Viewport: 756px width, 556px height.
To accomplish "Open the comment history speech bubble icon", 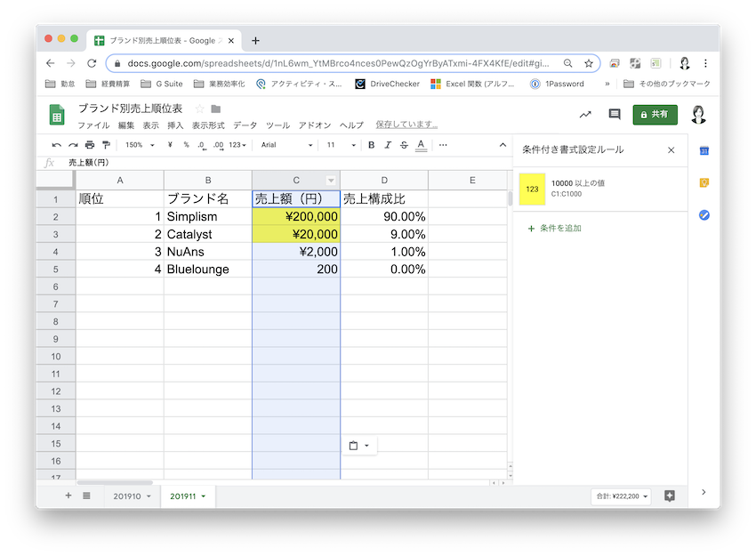I will (614, 115).
